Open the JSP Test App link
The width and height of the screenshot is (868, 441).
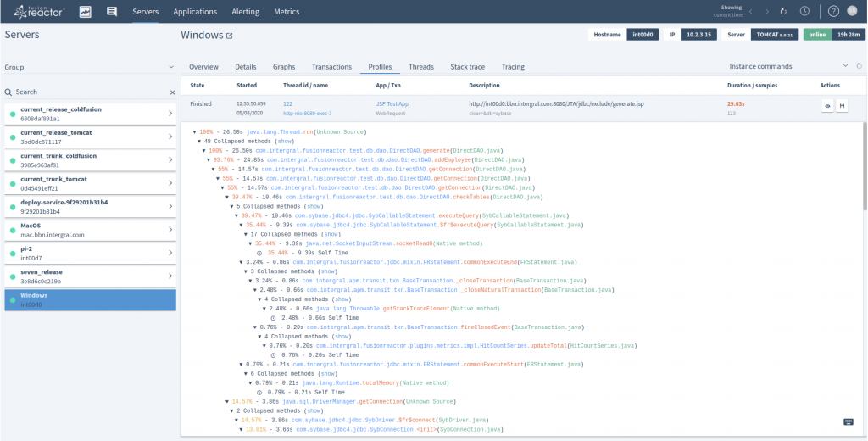click(392, 104)
